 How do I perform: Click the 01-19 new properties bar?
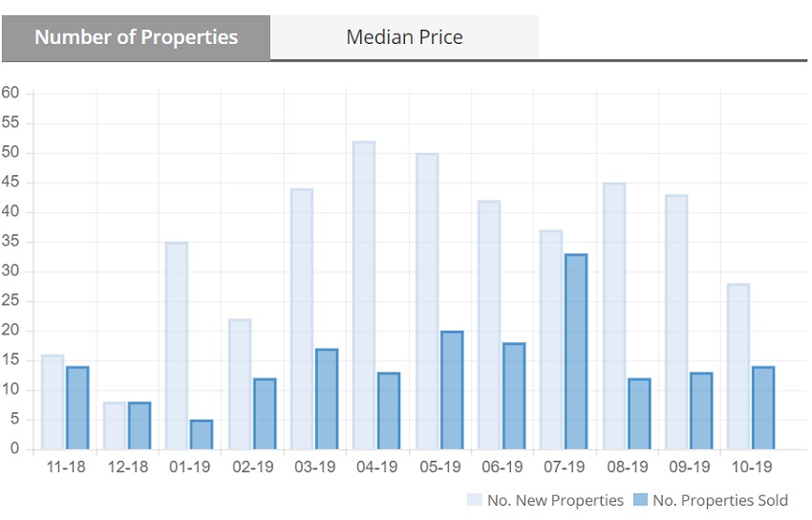(x=177, y=346)
